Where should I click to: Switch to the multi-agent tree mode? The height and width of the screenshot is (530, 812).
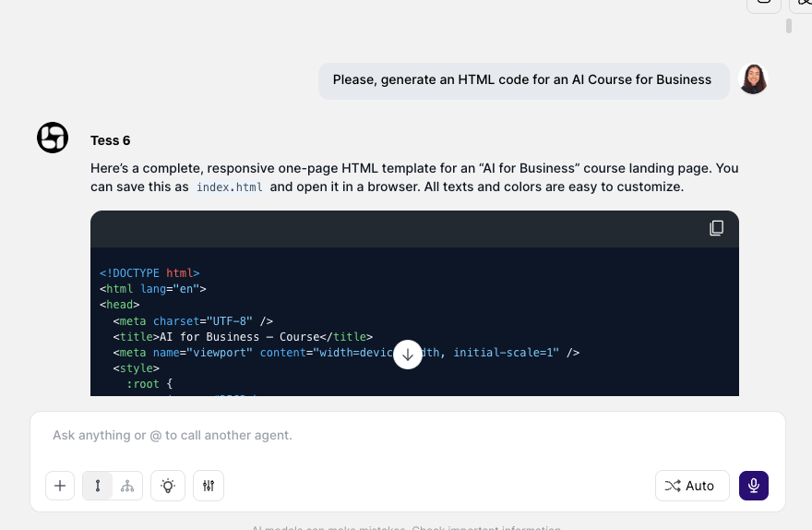pyautogui.click(x=127, y=486)
